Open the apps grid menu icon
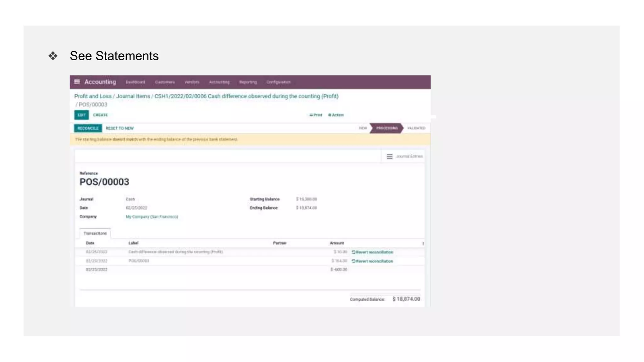644x362 pixels. 77,82
